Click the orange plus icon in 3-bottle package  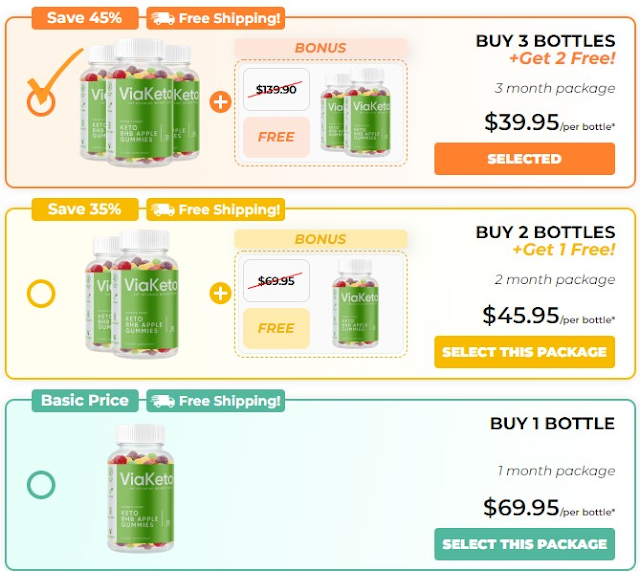tap(220, 102)
